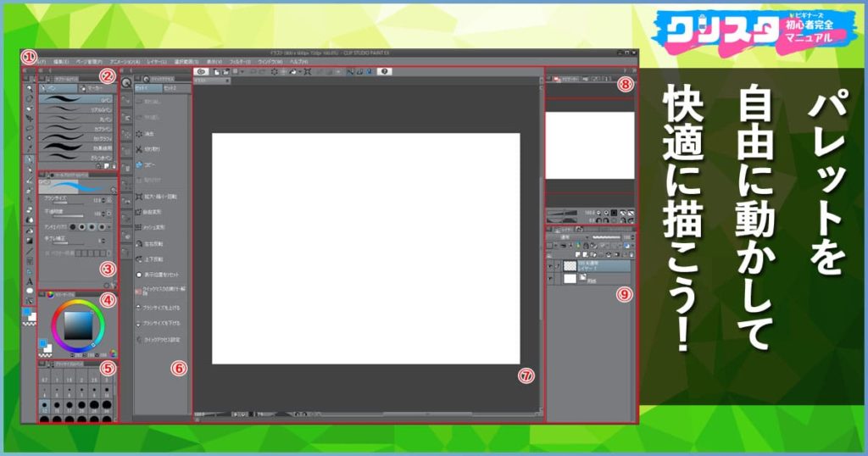
Task: Click the blue main color swatch below toolbox
Action: 26,313
